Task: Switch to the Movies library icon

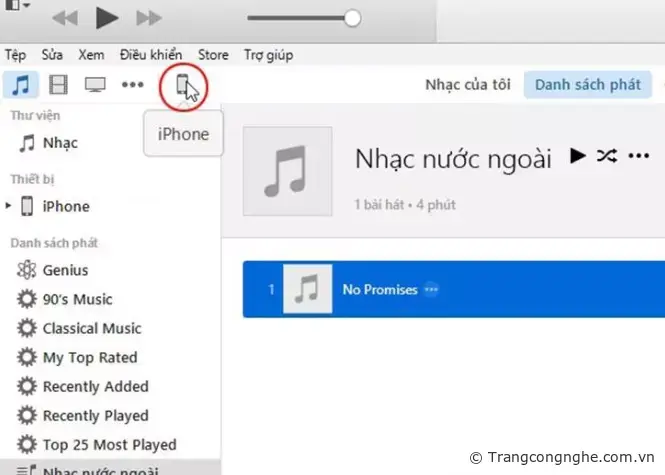Action: click(59, 85)
